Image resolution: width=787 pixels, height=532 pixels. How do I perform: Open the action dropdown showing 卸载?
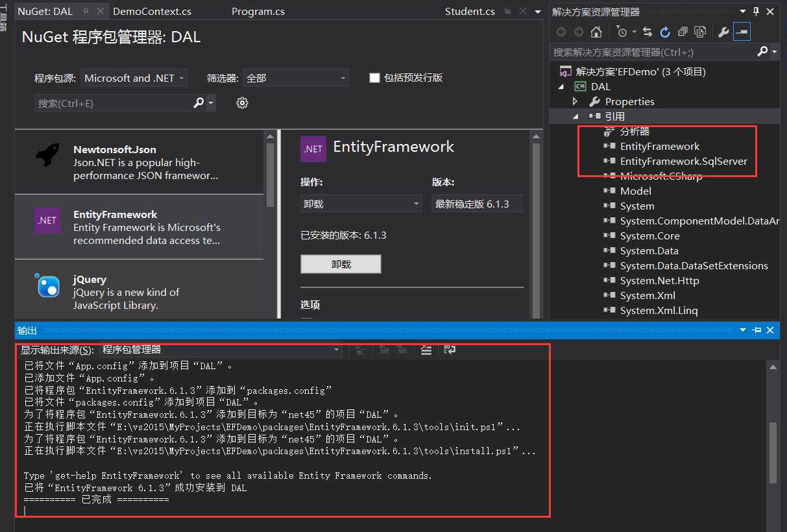click(361, 204)
